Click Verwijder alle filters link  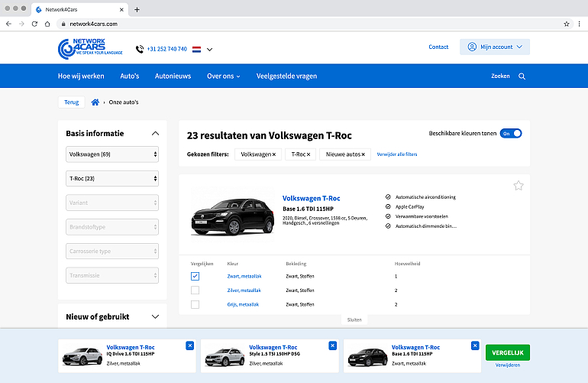[397, 154]
